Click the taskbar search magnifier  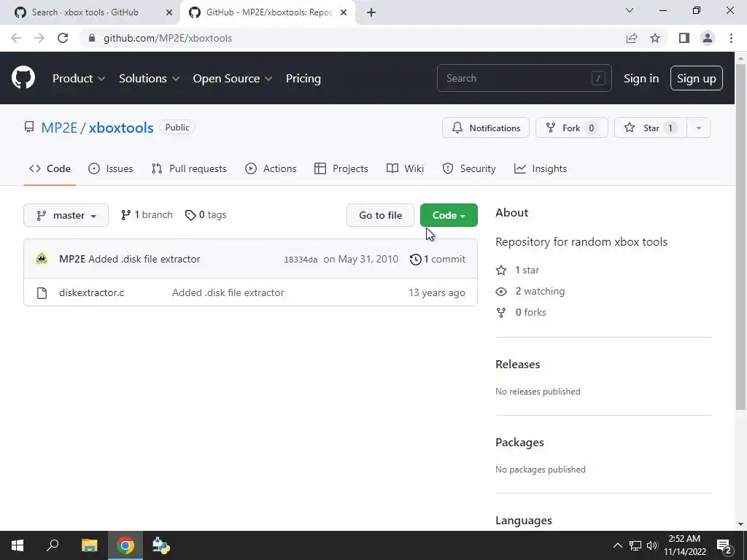click(53, 545)
